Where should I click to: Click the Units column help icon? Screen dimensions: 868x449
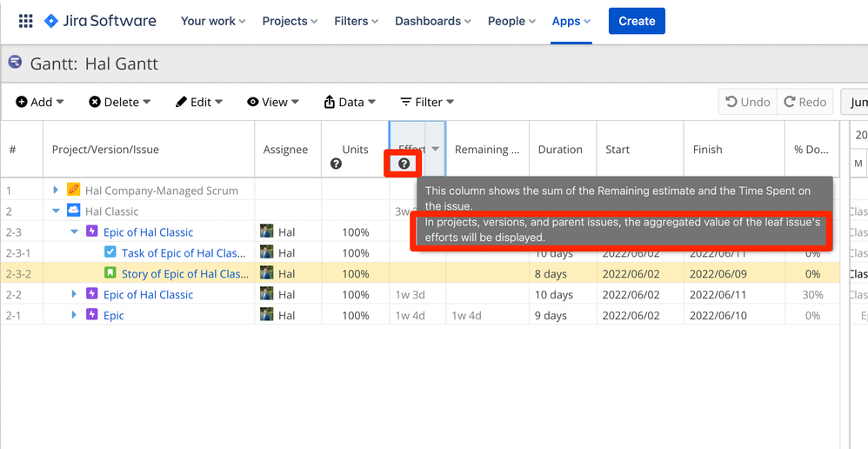[x=336, y=164]
